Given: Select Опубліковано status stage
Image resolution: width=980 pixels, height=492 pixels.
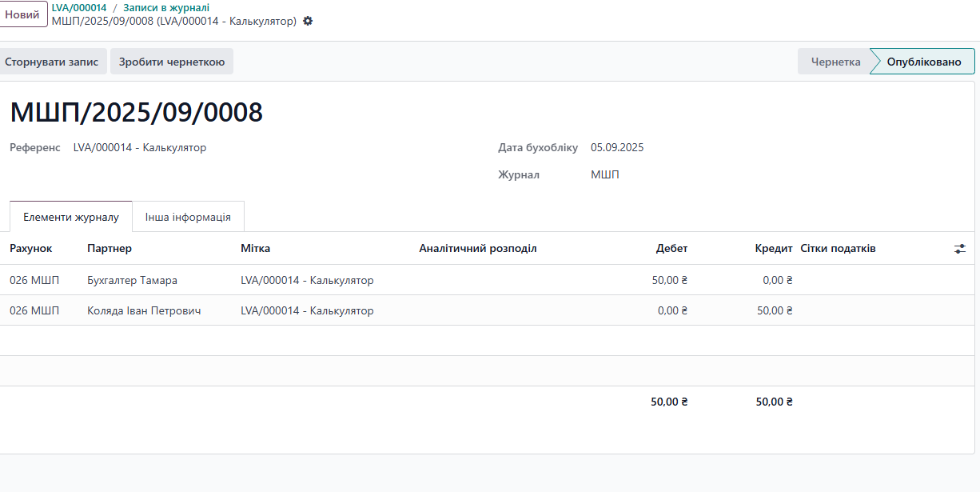Looking at the screenshot, I should [924, 62].
